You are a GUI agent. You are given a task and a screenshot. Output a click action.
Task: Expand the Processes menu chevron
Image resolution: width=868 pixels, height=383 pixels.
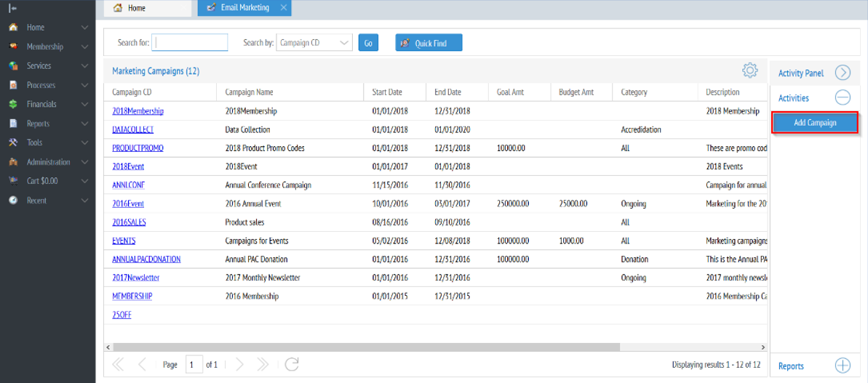(x=84, y=85)
